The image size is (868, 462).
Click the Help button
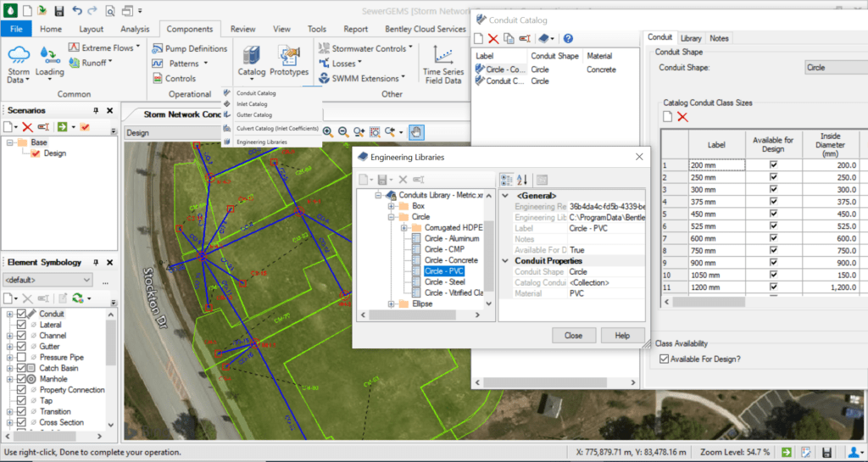click(622, 336)
